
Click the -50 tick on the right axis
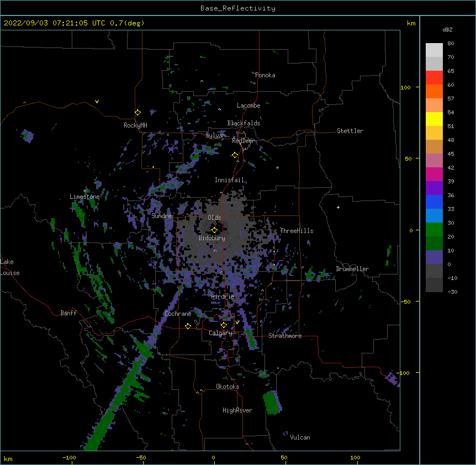405,302
